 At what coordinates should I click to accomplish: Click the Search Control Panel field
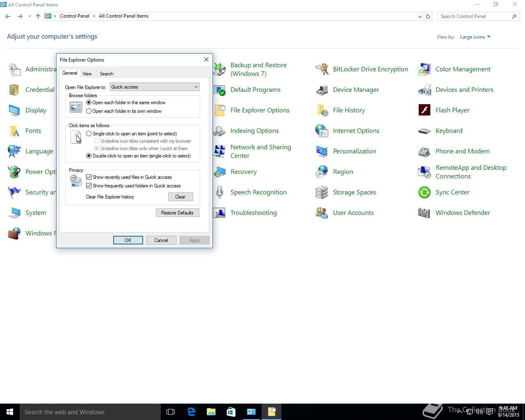[475, 16]
